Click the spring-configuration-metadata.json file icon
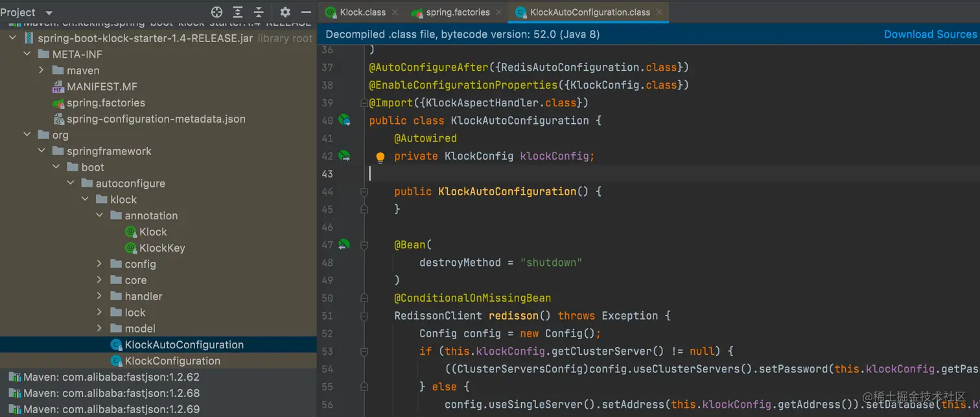The width and height of the screenshot is (980, 417). tap(58, 119)
